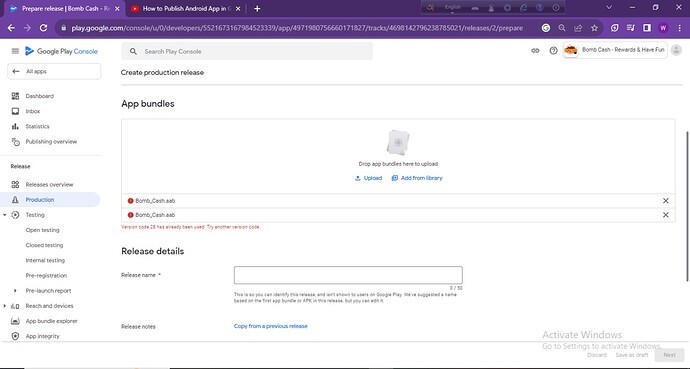Image resolution: width=690 pixels, height=369 pixels.
Task: Click the Dashboard sidebar icon
Action: point(15,96)
